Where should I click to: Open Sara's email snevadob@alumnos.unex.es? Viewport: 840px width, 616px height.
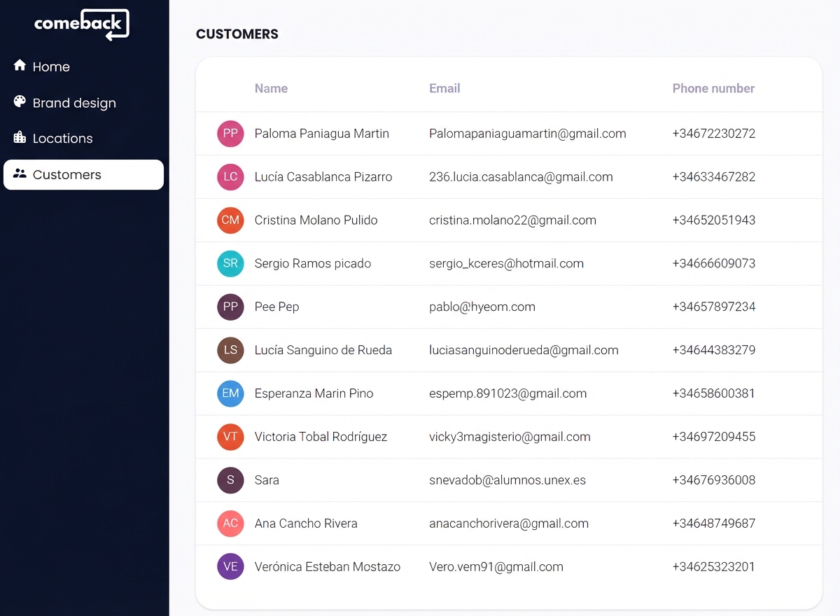pyautogui.click(x=507, y=480)
